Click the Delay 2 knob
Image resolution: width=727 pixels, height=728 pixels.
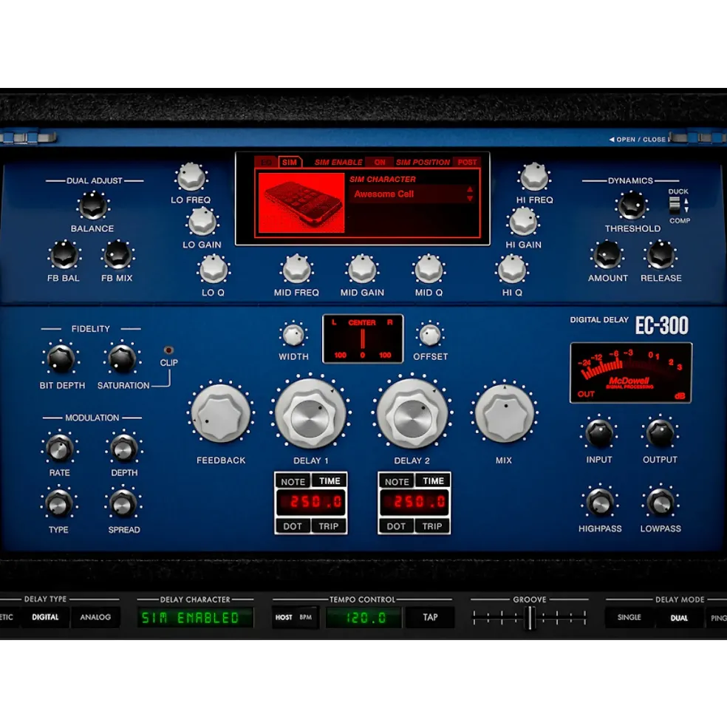click(412, 414)
